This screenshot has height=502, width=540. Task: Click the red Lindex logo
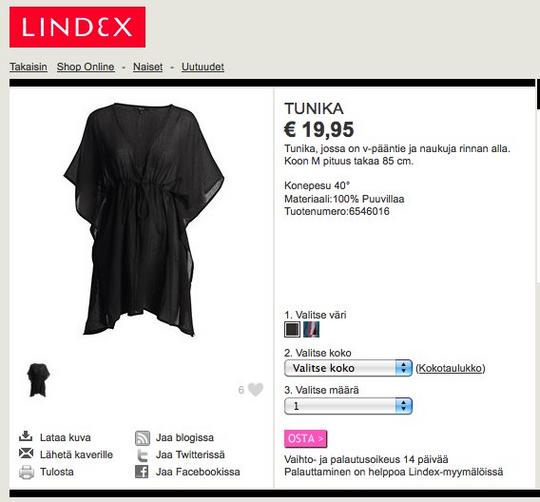point(77,27)
